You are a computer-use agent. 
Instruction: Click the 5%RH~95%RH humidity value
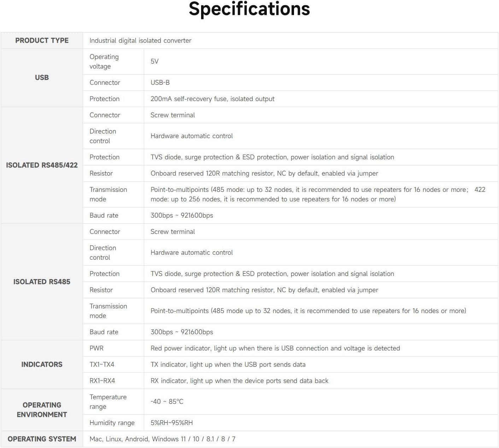(172, 423)
